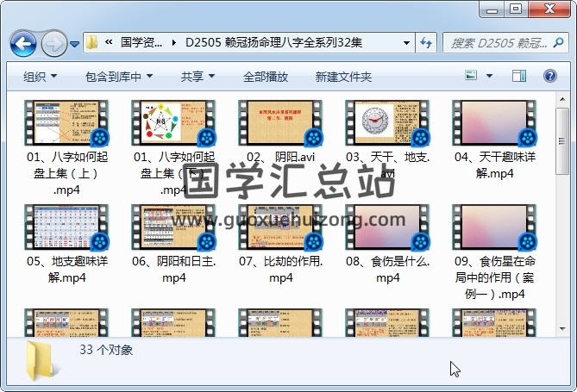Toggle the preview pane button
Screen dimensions: 577x392
[x=518, y=77]
